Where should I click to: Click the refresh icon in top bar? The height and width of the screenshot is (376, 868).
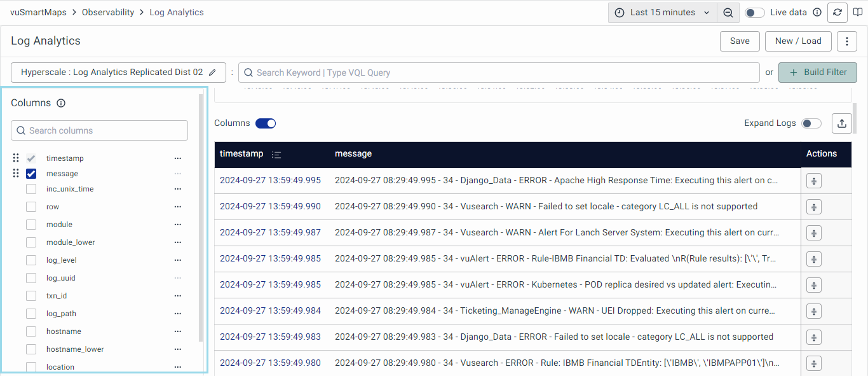(x=837, y=13)
